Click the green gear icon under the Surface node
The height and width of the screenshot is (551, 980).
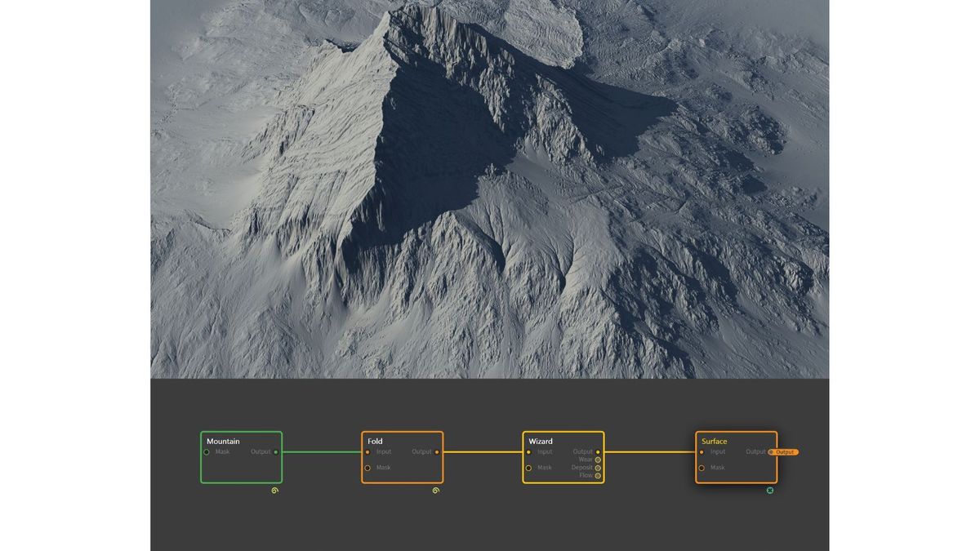770,491
